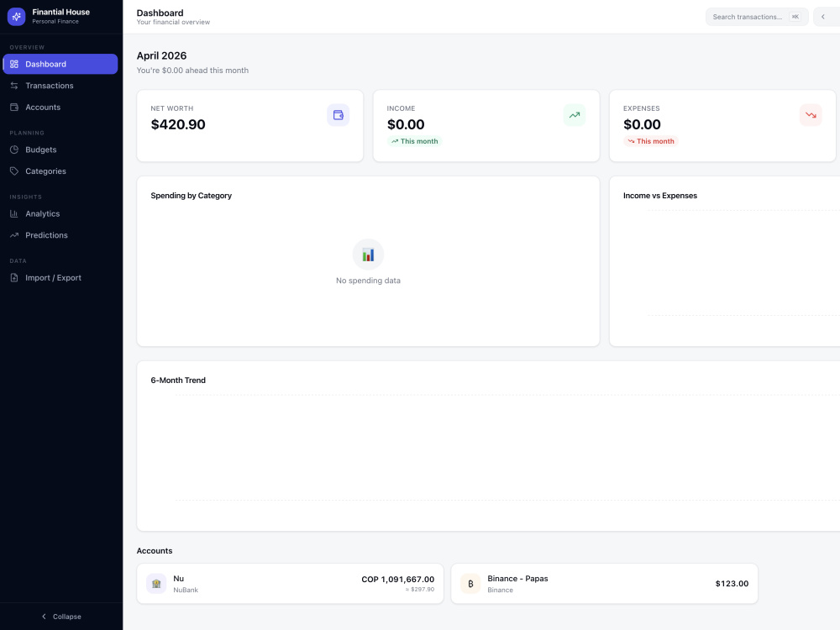
Task: Open the Nu NuBank account card
Action: pos(290,584)
